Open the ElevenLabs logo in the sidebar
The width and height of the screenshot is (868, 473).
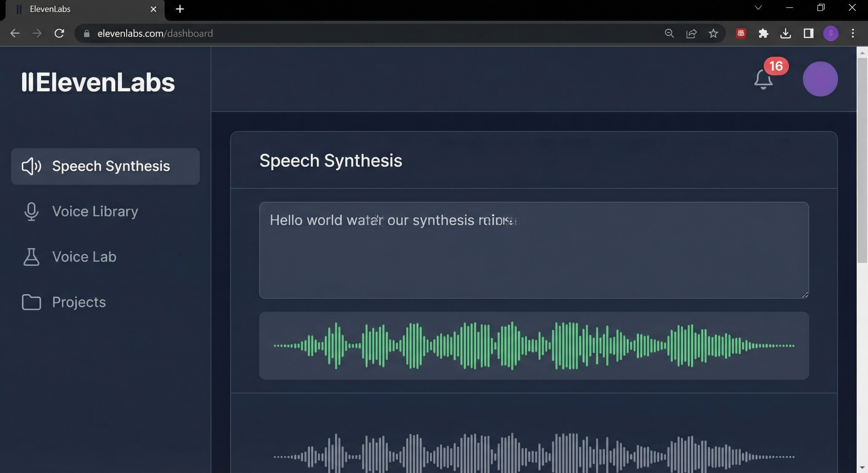pos(98,81)
